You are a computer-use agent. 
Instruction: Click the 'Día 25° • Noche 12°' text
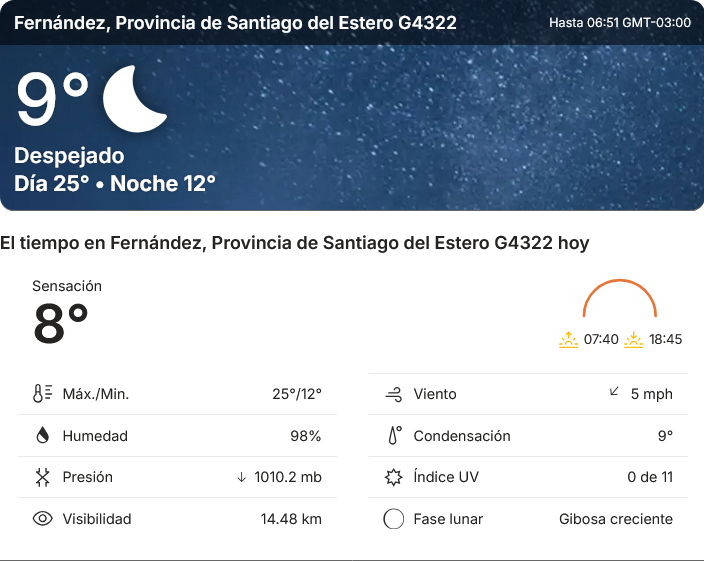(115, 184)
